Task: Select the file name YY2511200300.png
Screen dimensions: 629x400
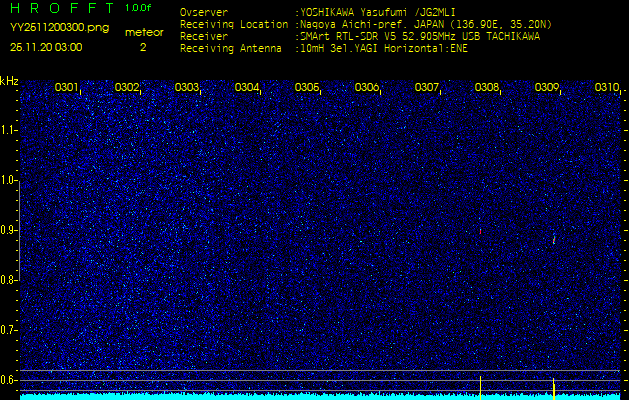Action: pos(59,28)
